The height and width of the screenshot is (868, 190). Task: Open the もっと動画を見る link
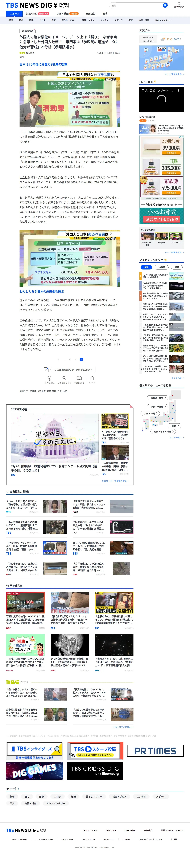tap(174, 252)
